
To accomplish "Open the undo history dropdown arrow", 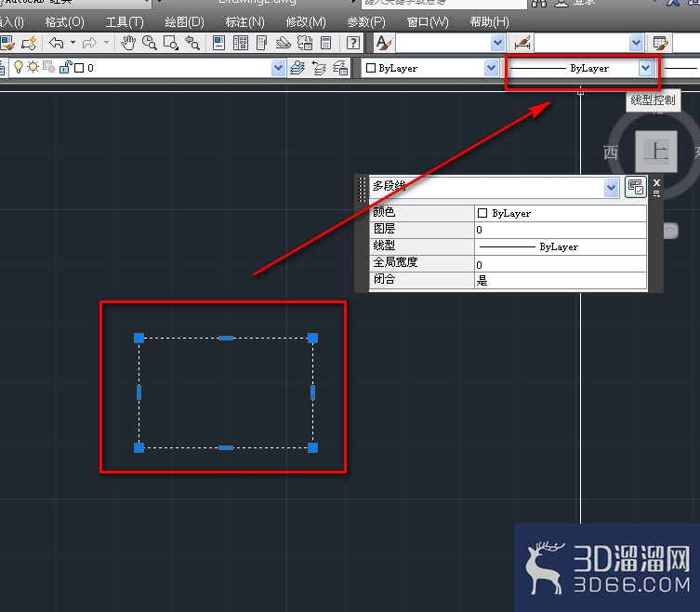I will pos(73,43).
